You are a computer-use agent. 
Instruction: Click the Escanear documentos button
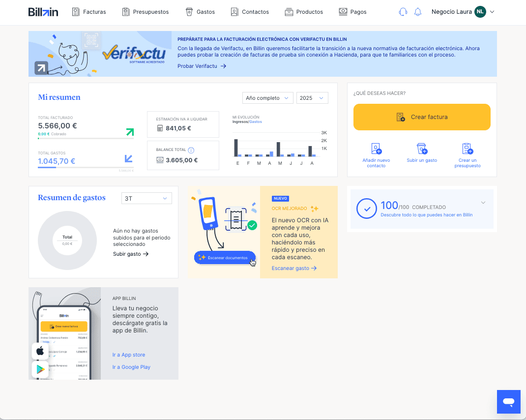click(x=225, y=258)
